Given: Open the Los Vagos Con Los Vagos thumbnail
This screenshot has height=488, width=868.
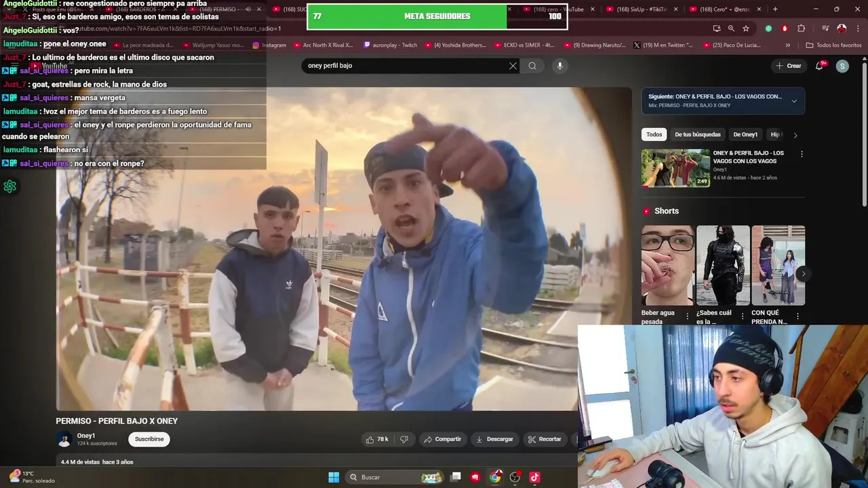Looking at the screenshot, I should (675, 168).
